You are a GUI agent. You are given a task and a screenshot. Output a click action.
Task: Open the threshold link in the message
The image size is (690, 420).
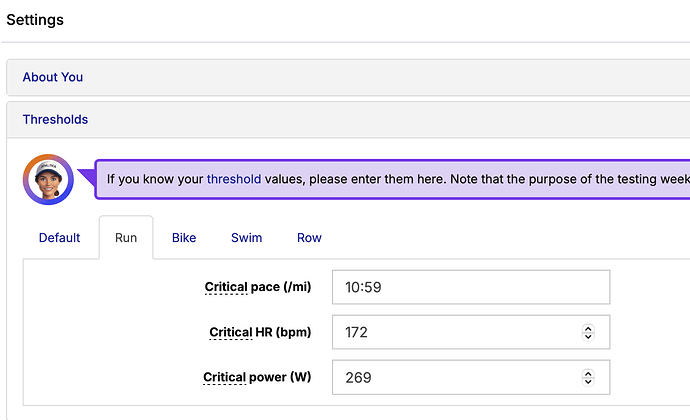[234, 179]
